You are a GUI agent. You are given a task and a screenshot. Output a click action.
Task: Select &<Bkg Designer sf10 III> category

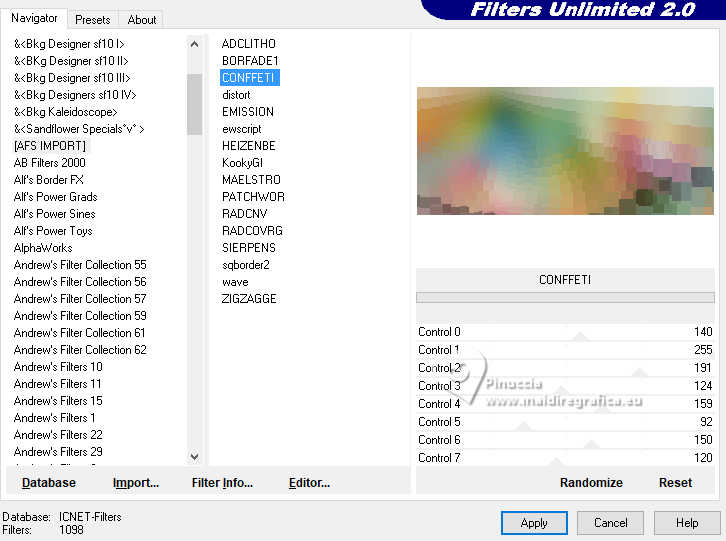point(72,78)
